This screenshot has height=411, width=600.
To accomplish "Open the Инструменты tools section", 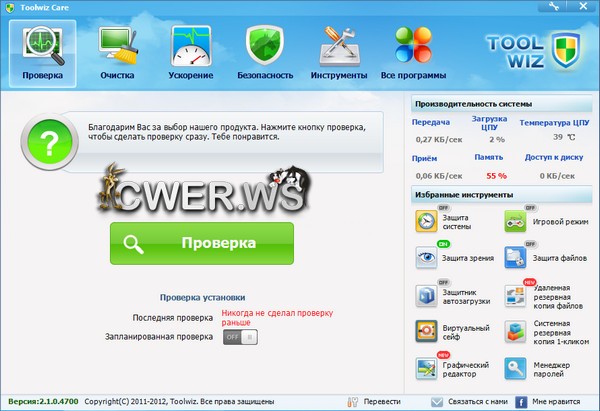I will coord(338,53).
